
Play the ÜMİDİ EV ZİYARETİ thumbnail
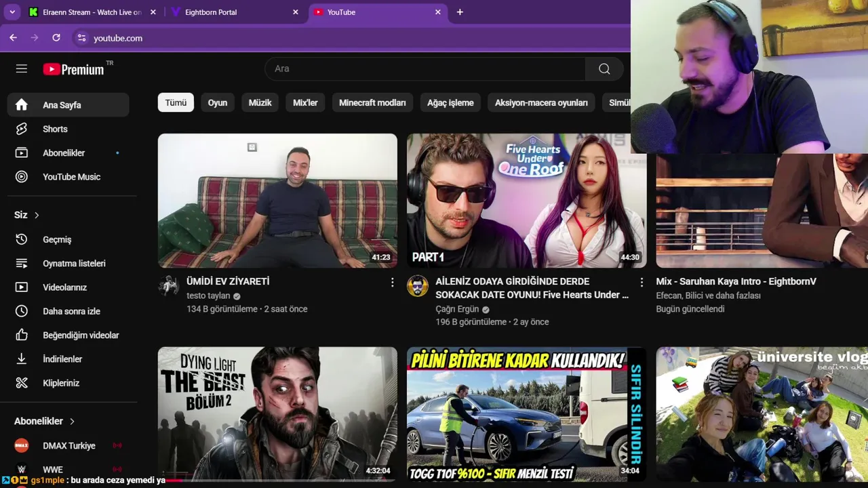pos(277,201)
